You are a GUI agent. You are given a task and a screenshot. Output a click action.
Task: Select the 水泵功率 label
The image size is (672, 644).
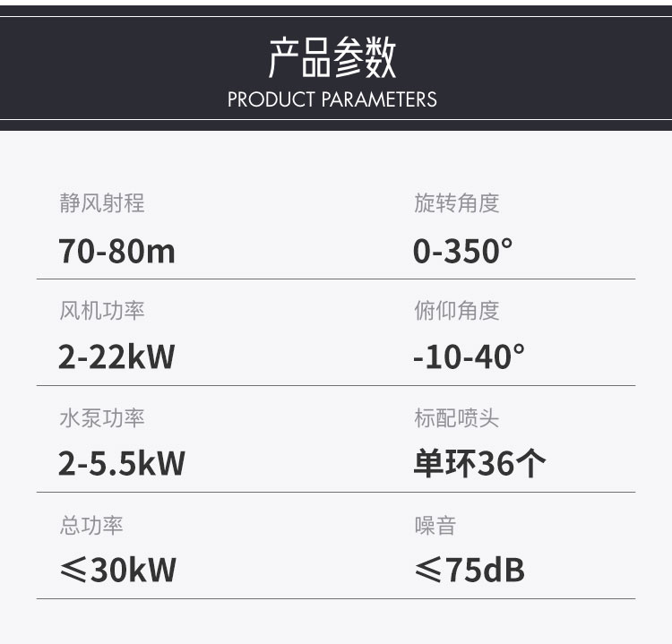101,417
